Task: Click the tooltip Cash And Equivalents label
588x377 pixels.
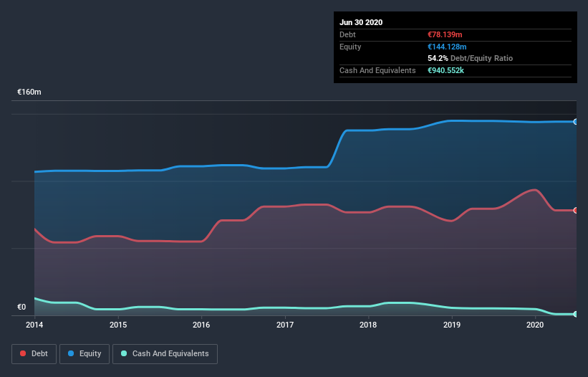Action: click(377, 70)
